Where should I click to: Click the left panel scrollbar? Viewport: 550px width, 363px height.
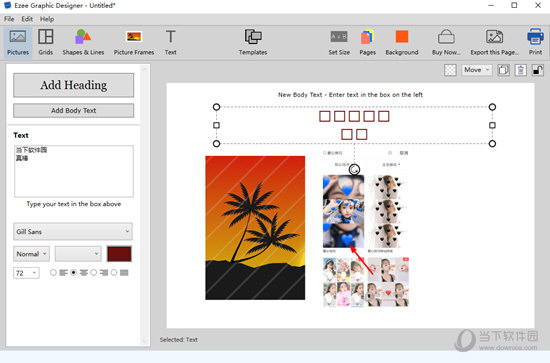pos(145,205)
